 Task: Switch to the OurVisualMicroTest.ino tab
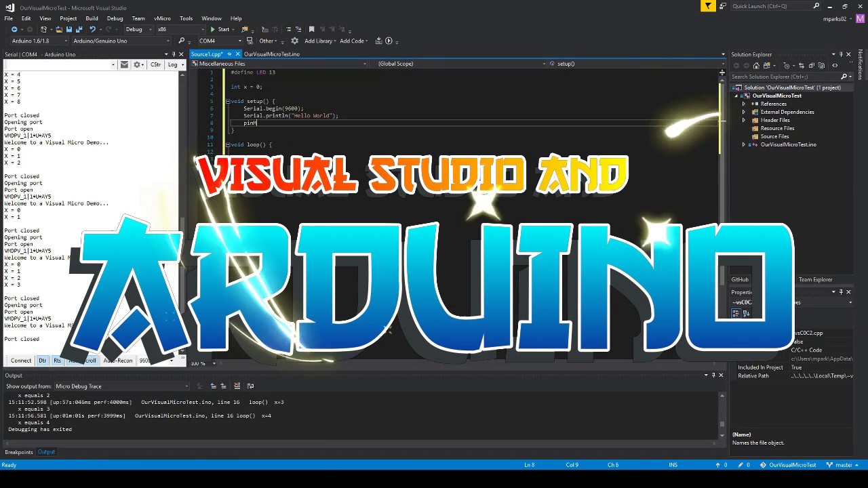click(x=272, y=54)
